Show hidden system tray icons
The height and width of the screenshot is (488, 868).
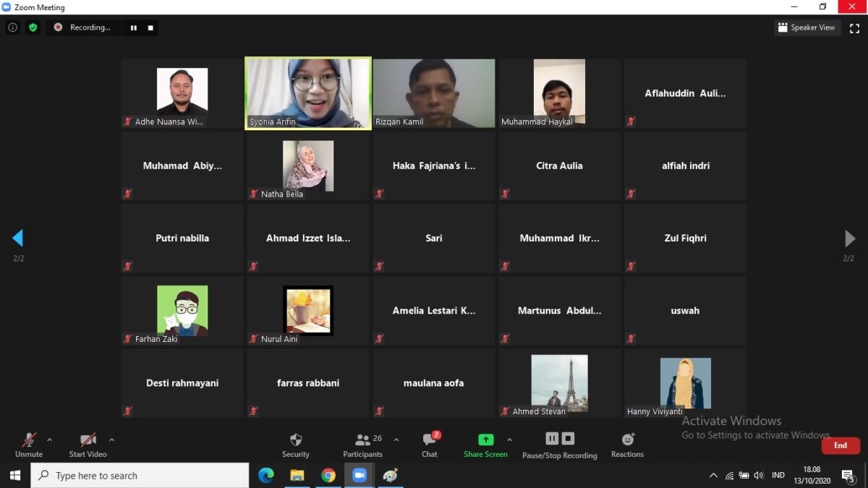click(x=713, y=476)
